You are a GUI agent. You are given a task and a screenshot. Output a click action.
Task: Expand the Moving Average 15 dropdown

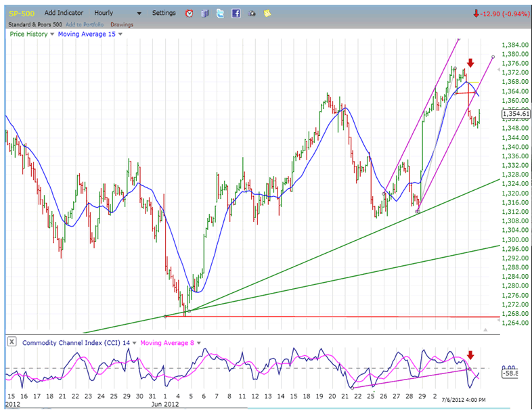pyautogui.click(x=120, y=34)
